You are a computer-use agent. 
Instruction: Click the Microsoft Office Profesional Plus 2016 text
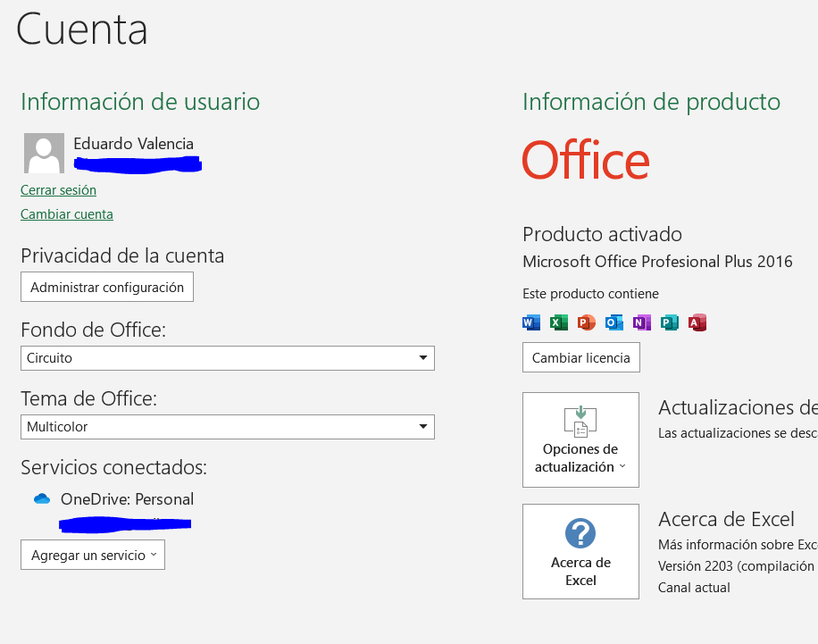coord(657,262)
